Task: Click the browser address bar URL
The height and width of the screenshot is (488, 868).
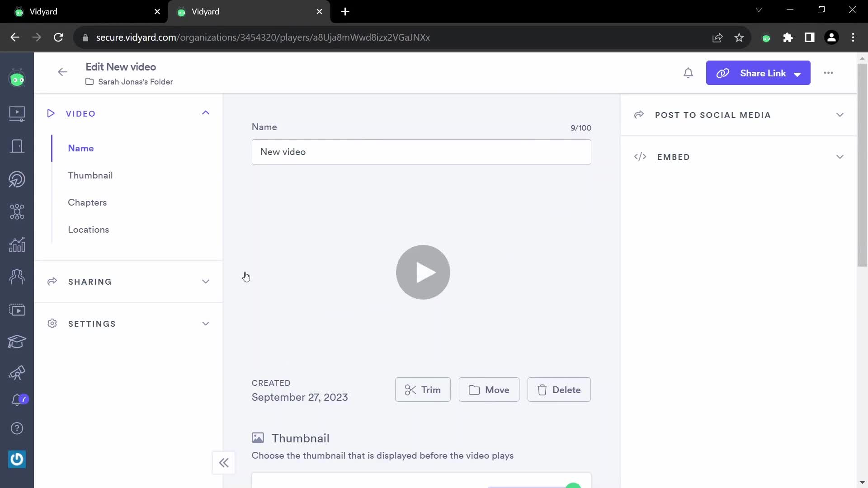Action: [x=263, y=38]
